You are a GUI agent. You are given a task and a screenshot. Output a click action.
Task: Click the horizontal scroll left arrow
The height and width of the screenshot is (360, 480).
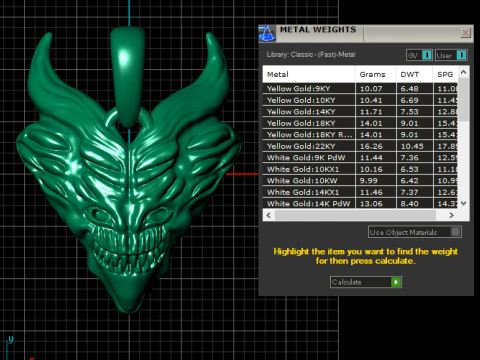(x=269, y=215)
